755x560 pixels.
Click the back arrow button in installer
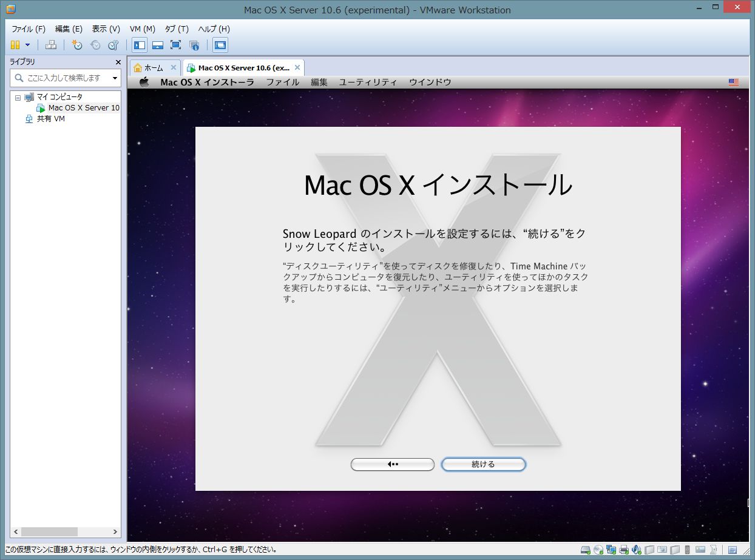tap(393, 464)
